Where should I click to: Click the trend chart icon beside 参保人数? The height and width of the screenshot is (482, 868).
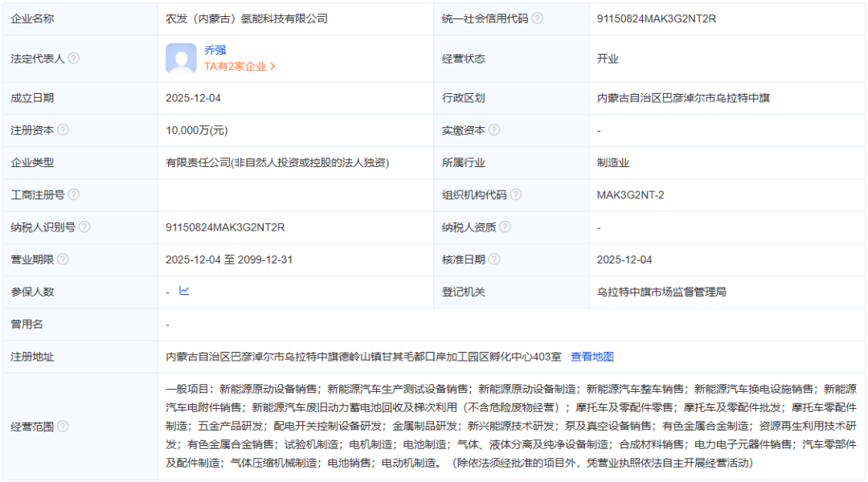click(x=186, y=291)
